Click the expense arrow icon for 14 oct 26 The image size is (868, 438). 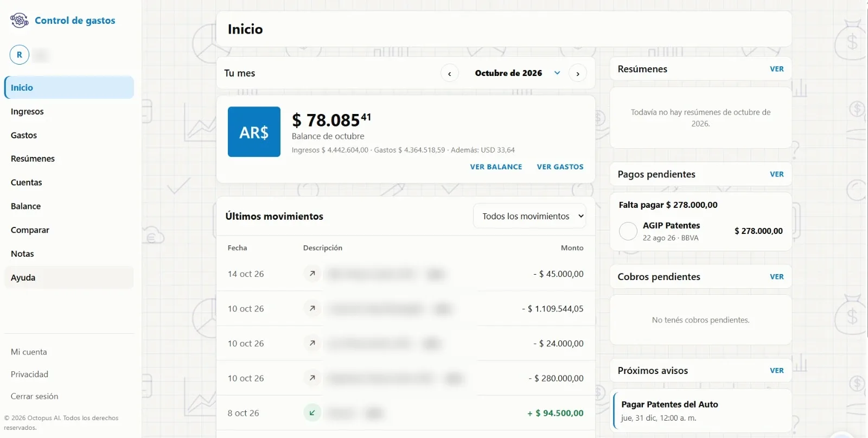tap(312, 274)
